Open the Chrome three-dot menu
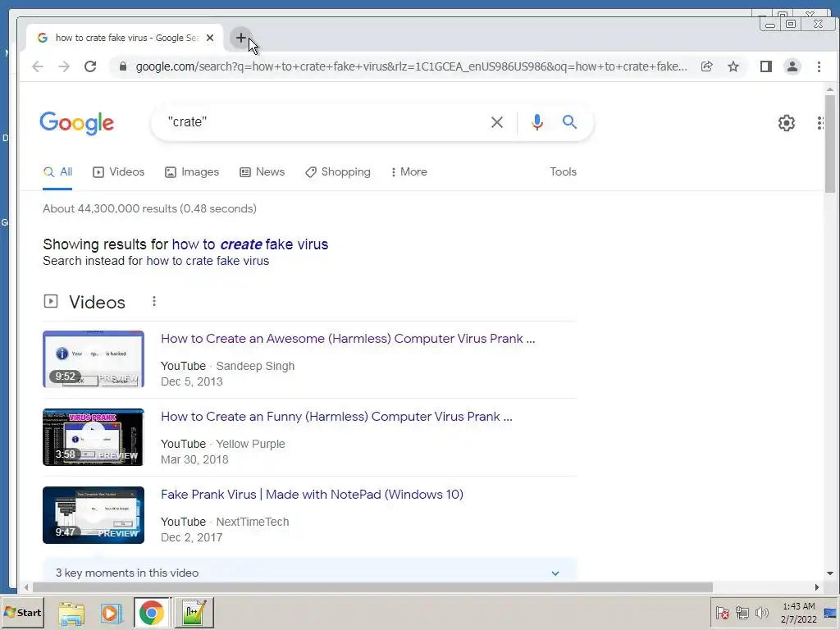Screen dimensions: 840x630 [x=819, y=66]
